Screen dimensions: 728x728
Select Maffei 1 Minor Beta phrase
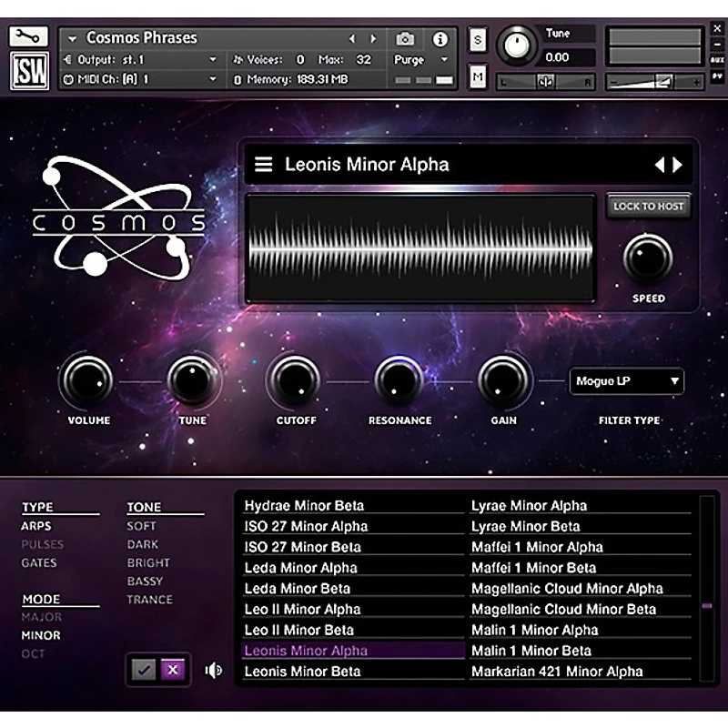point(581,567)
